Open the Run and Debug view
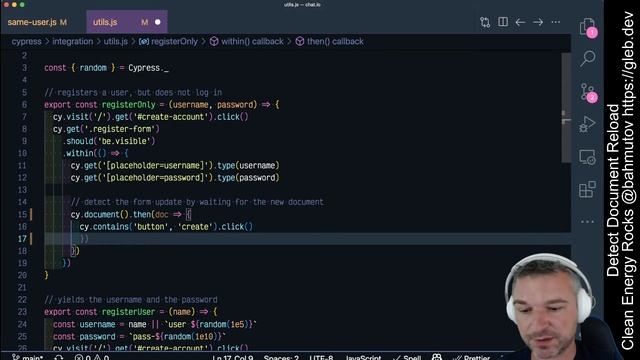 point(587,124)
